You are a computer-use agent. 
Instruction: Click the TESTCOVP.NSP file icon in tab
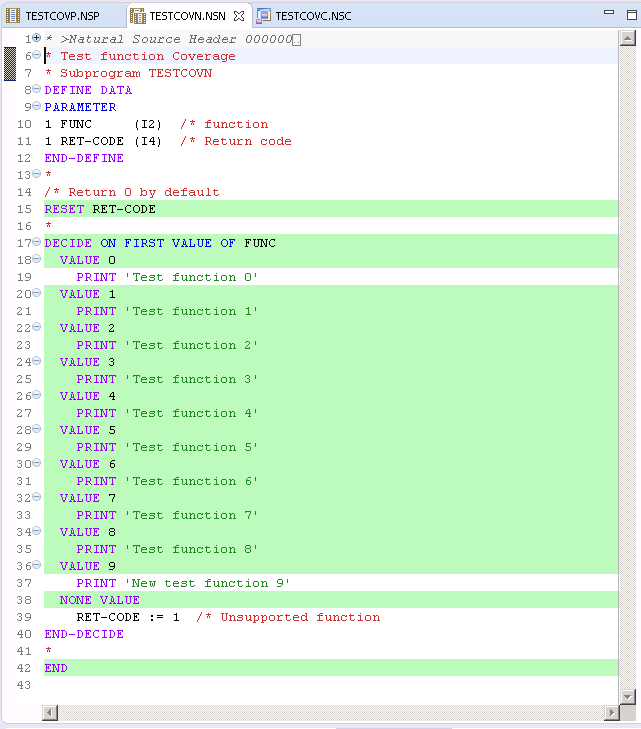(x=14, y=16)
